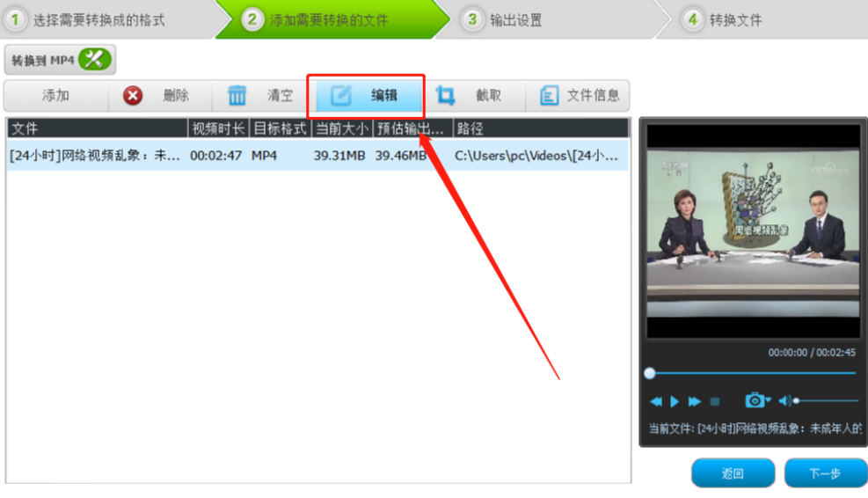Viewport: 868px width, 498px height.
Task: Select the 截取 crop tool
Action: 469,95
